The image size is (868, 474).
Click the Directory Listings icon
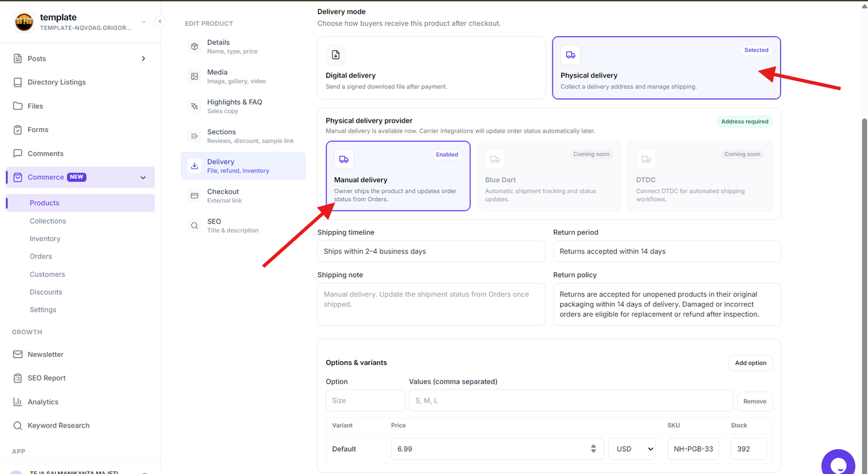[x=17, y=82]
